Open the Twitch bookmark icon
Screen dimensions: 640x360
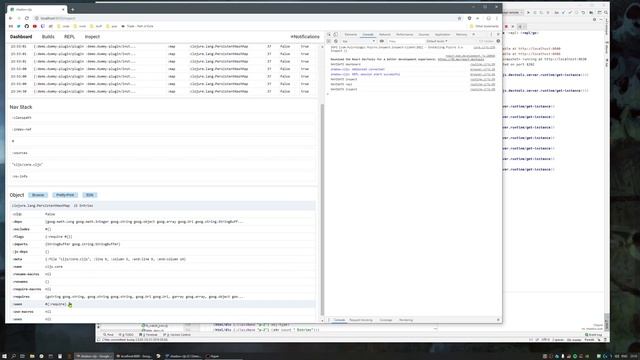coord(43,26)
